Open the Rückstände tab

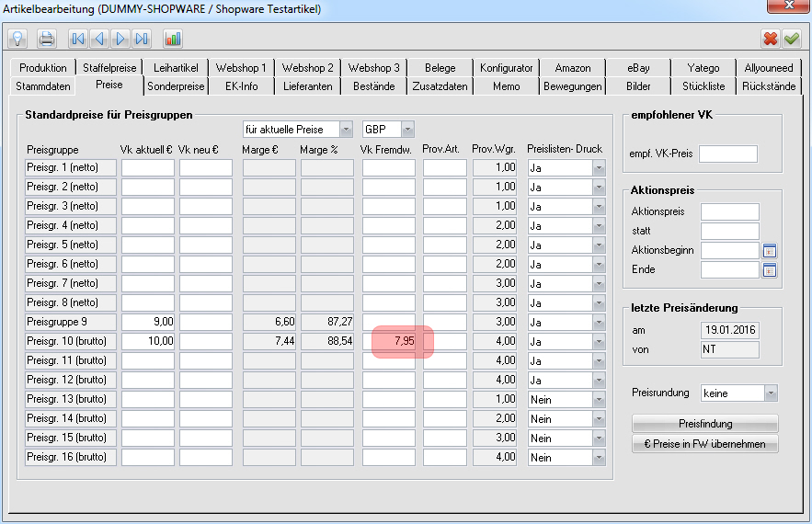click(x=769, y=86)
